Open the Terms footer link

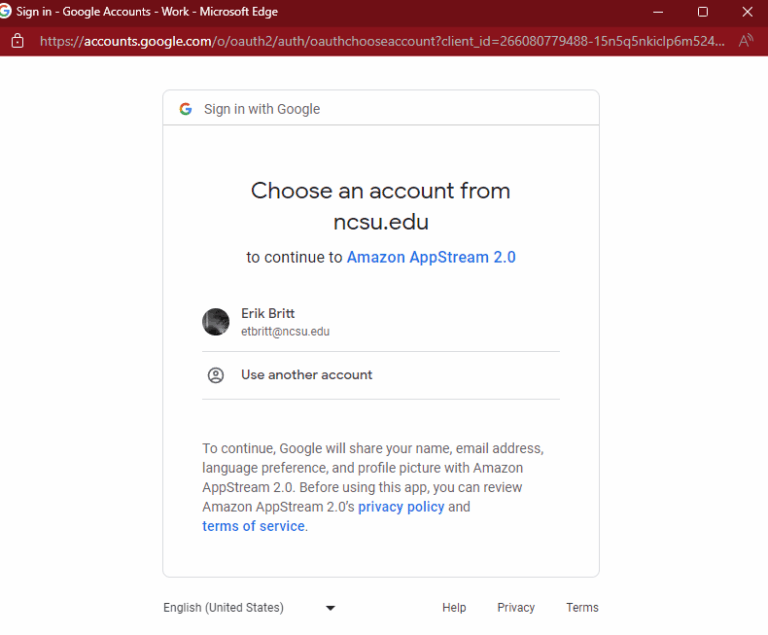pos(582,607)
